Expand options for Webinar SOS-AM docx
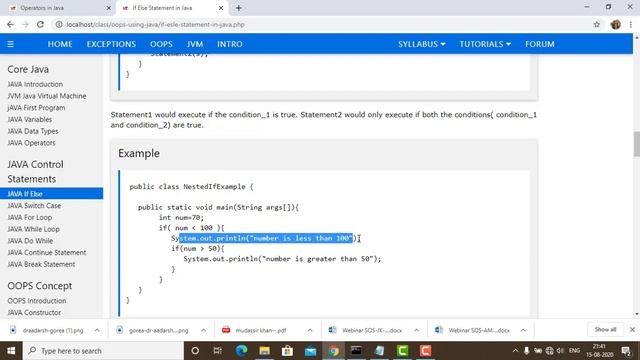This screenshot has width=640, height=360. [x=523, y=330]
